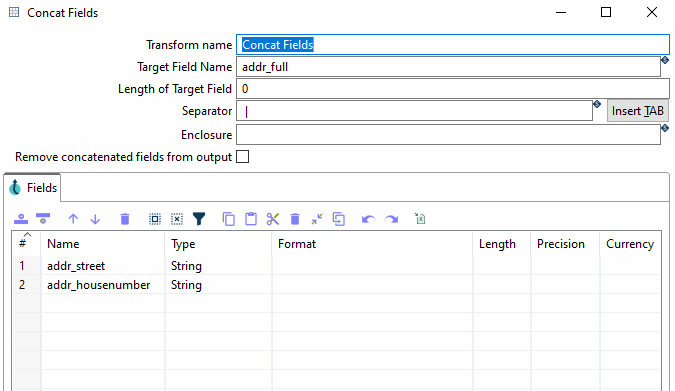675x391 pixels.
Task: Click the optimal column width arrows icon
Action: click(317, 219)
